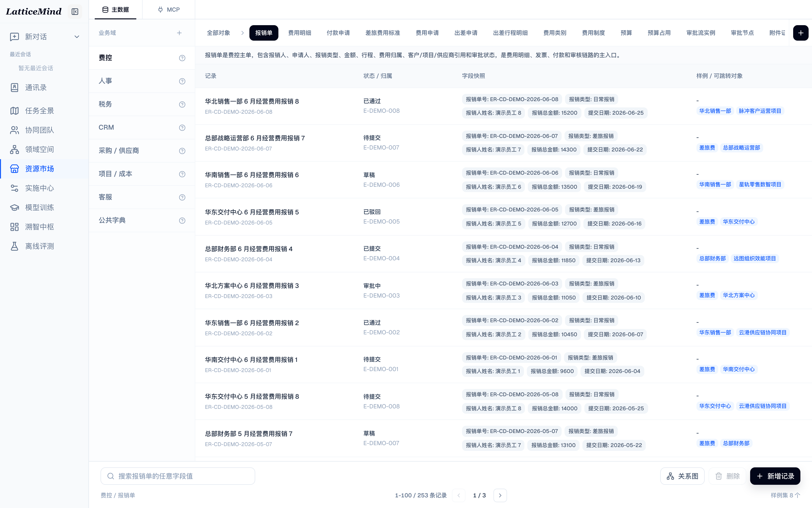This screenshot has height=508, width=812.
Task: Click the 新增记录 button
Action: tap(775, 476)
